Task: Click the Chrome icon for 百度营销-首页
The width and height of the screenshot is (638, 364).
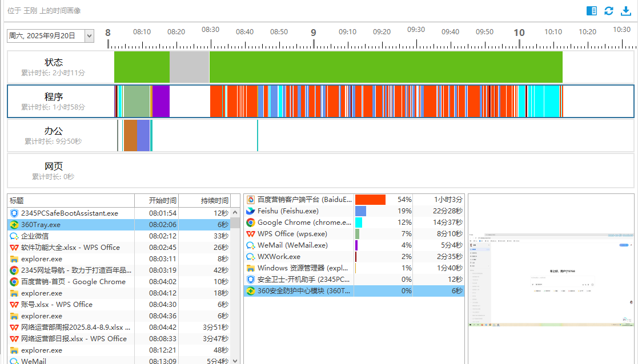Action: click(14, 281)
